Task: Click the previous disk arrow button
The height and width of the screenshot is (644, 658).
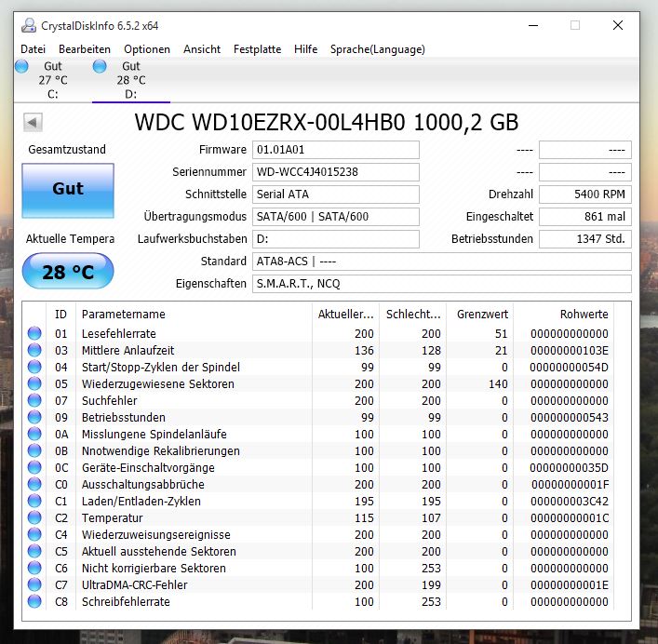Action: [33, 123]
